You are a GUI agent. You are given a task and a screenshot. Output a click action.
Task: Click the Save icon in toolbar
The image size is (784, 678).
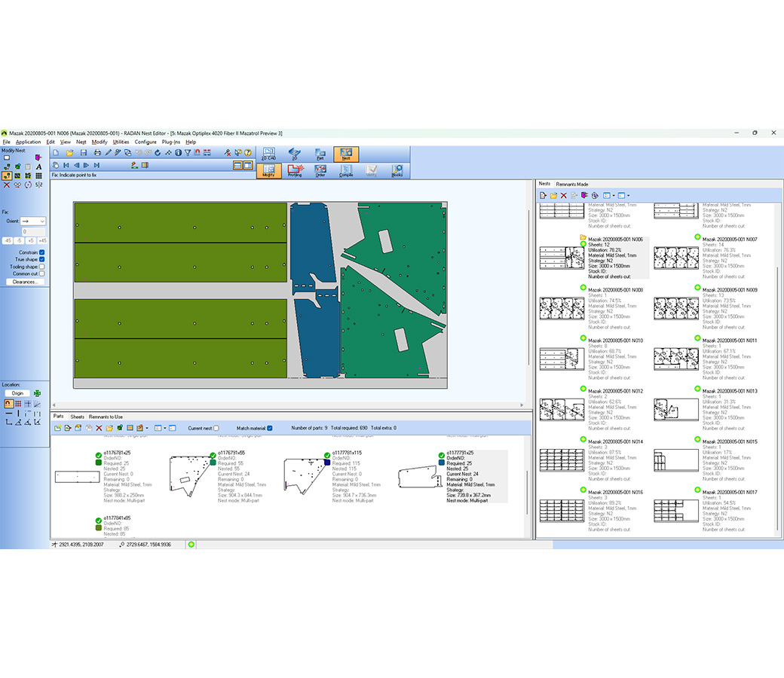[x=83, y=153]
